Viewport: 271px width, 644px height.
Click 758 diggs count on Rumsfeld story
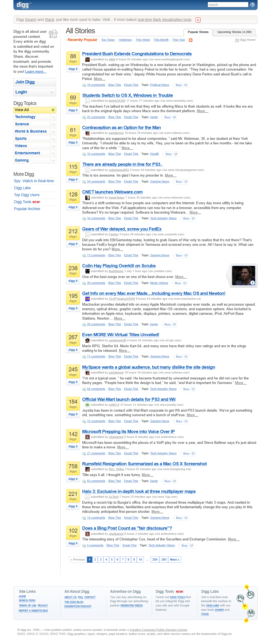[73, 468]
